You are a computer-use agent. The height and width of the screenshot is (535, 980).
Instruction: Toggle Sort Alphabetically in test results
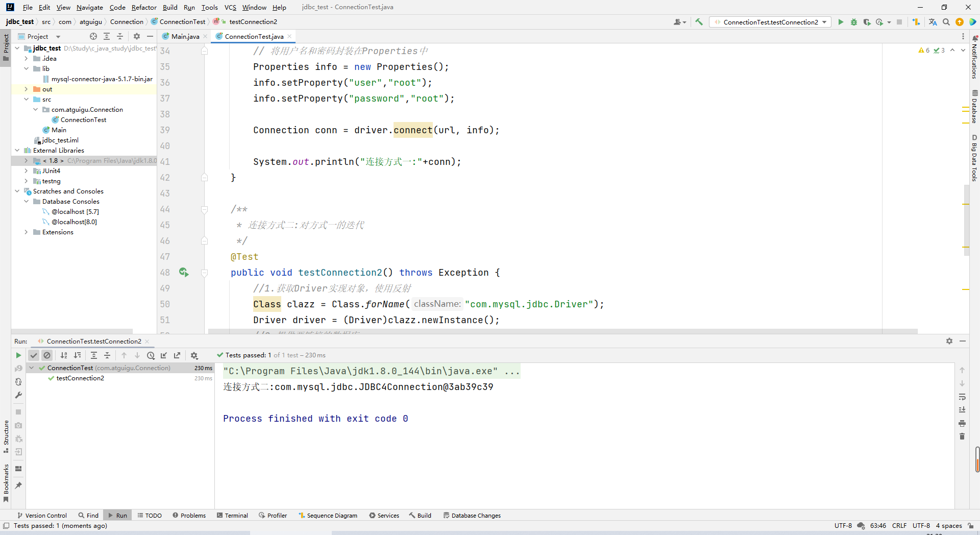pyautogui.click(x=64, y=355)
